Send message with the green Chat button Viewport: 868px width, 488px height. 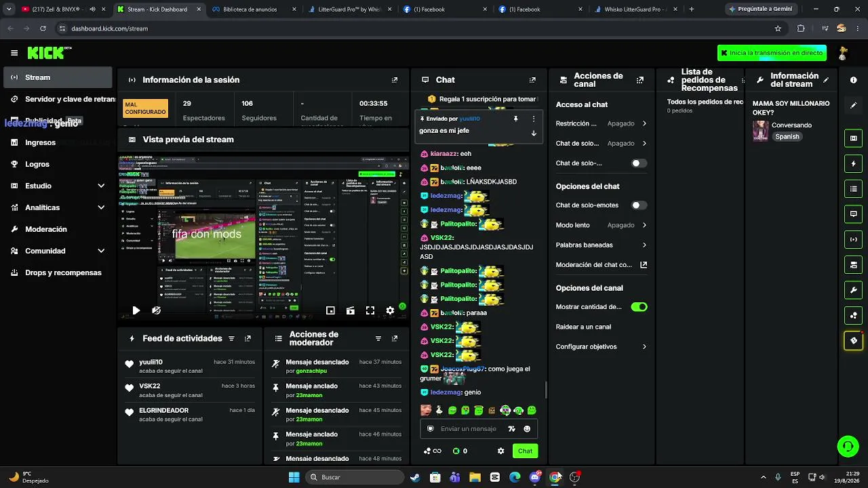[525, 451]
